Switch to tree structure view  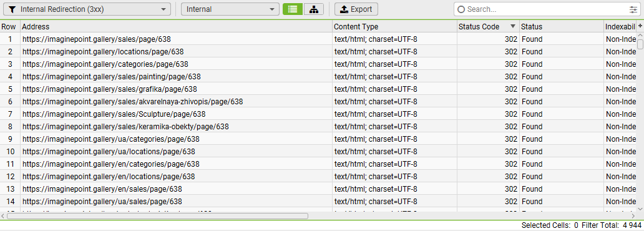(x=314, y=9)
